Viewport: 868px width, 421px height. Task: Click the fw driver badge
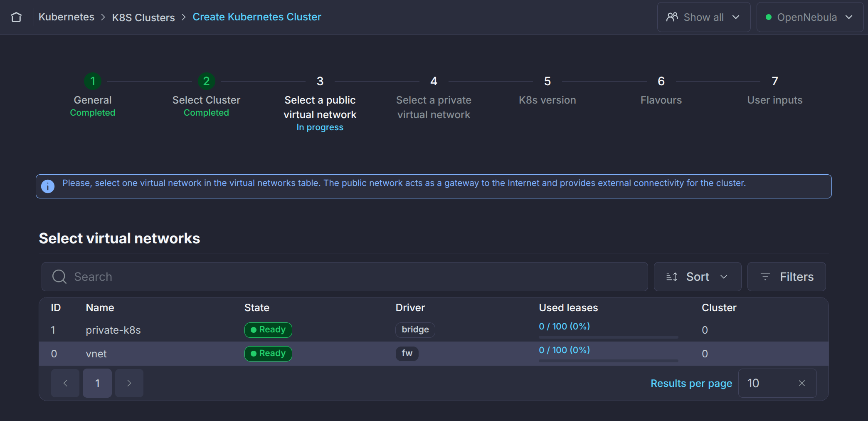point(407,354)
